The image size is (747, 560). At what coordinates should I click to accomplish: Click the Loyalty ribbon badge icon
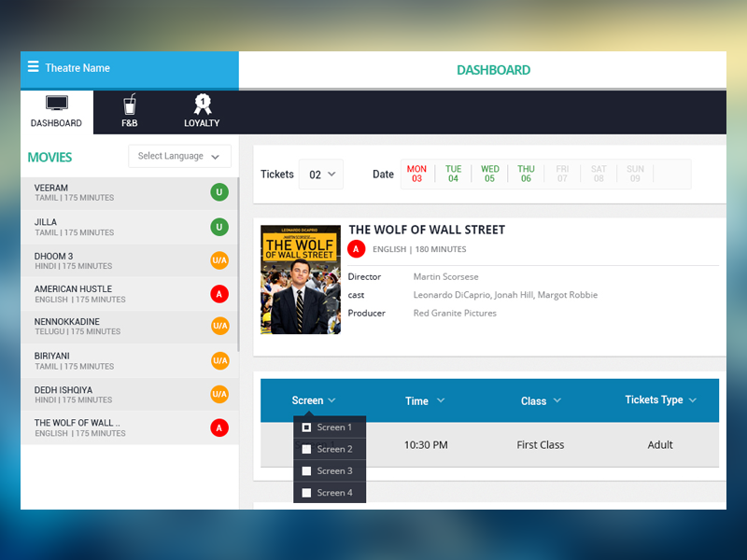coord(203,105)
